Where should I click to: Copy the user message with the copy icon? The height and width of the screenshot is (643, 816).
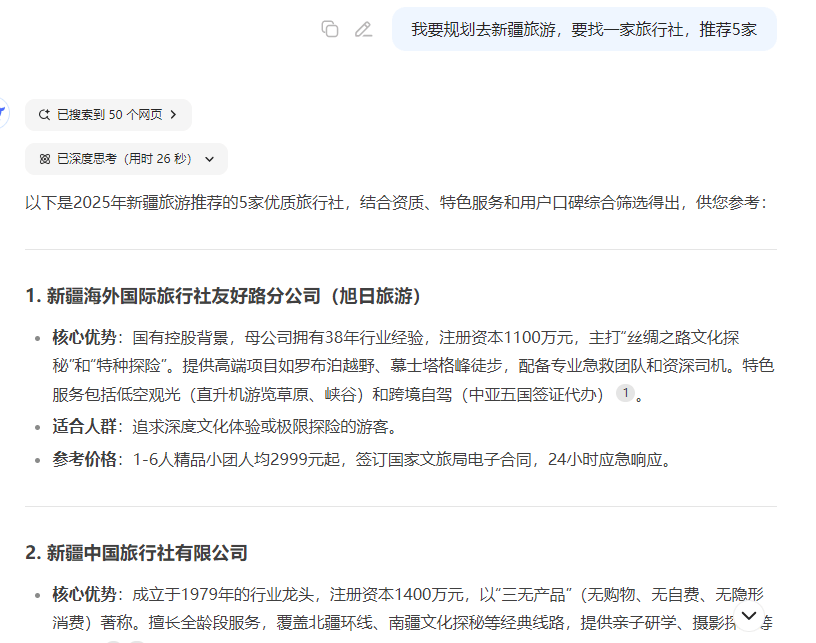click(x=330, y=29)
